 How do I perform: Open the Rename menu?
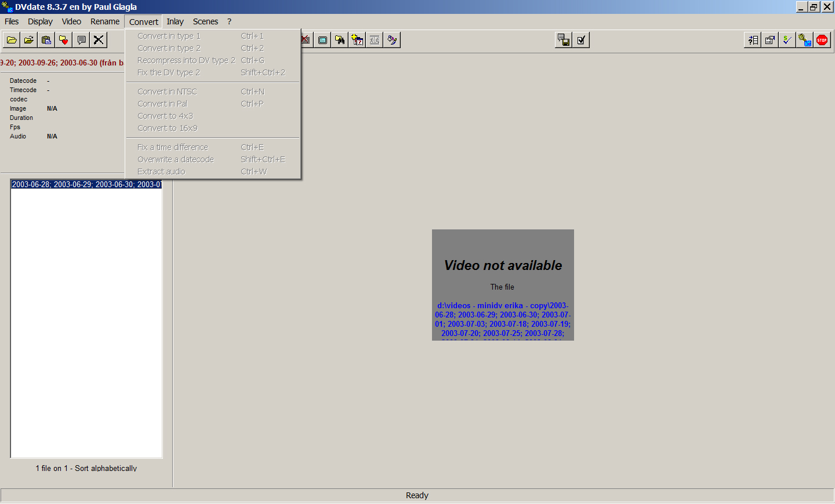pyautogui.click(x=105, y=21)
